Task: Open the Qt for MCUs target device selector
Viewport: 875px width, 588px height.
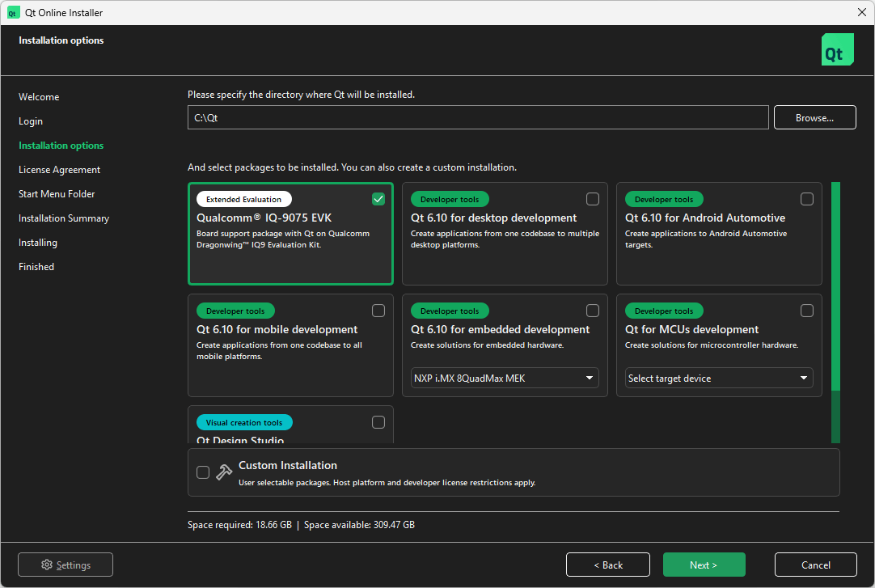Action: coord(718,378)
